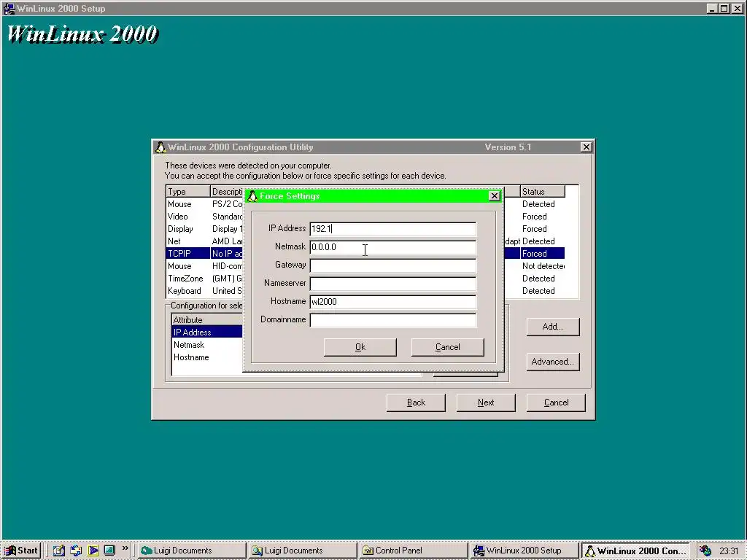Image resolution: width=747 pixels, height=560 pixels.
Task: Click the Type column header
Action: [188, 192]
